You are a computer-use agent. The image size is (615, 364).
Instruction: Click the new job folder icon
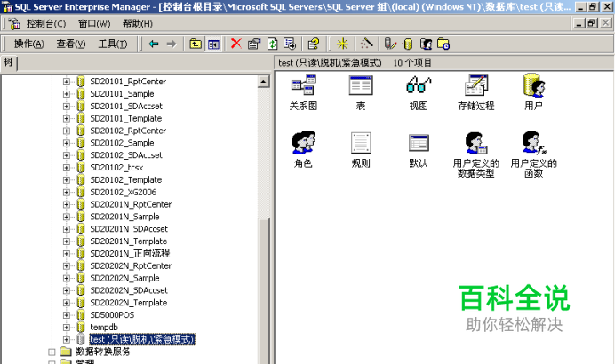[x=443, y=44]
